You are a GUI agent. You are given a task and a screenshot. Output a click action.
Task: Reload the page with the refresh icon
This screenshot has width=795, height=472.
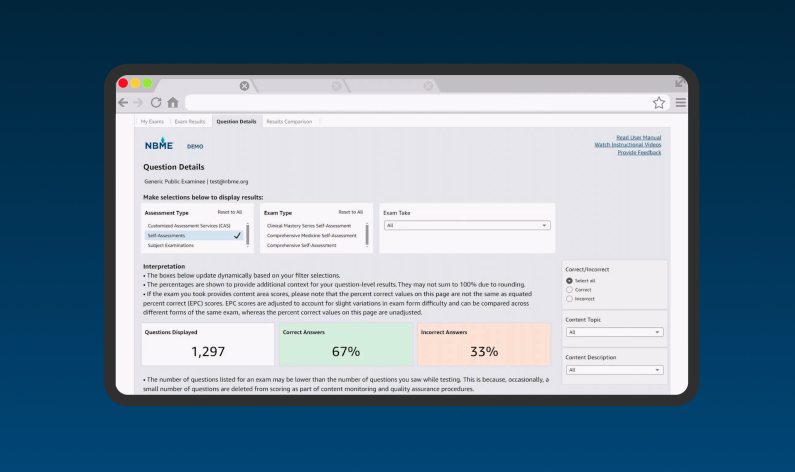[156, 102]
